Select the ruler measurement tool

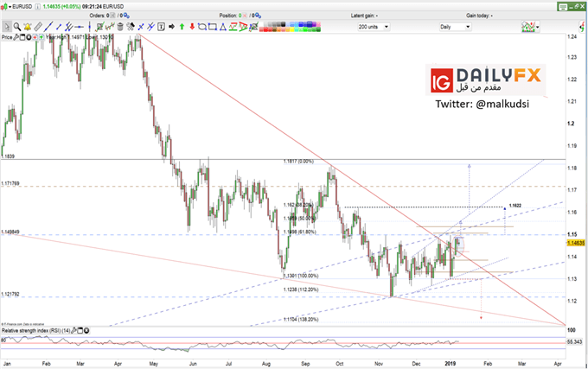(38, 27)
